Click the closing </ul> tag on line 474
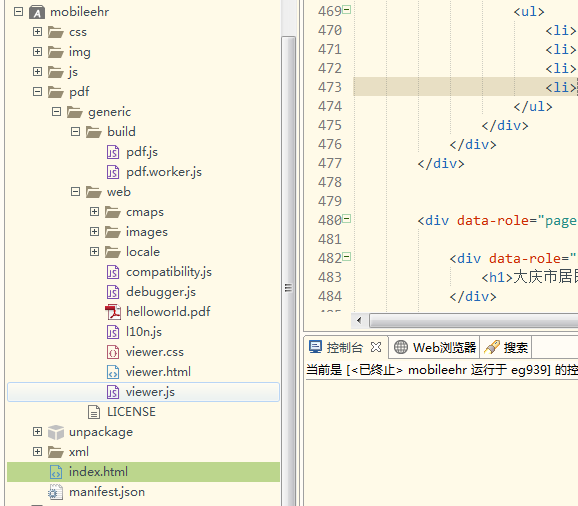The height and width of the screenshot is (506, 578). [533, 107]
